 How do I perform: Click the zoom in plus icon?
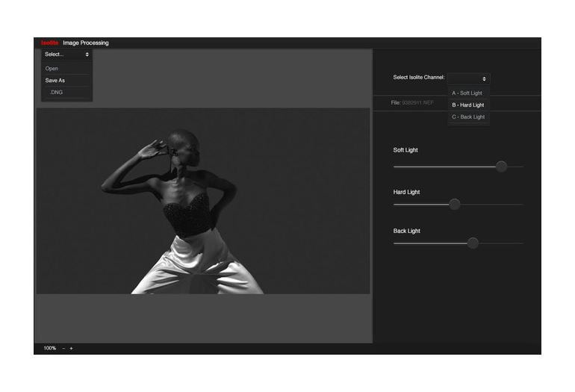[x=72, y=348]
